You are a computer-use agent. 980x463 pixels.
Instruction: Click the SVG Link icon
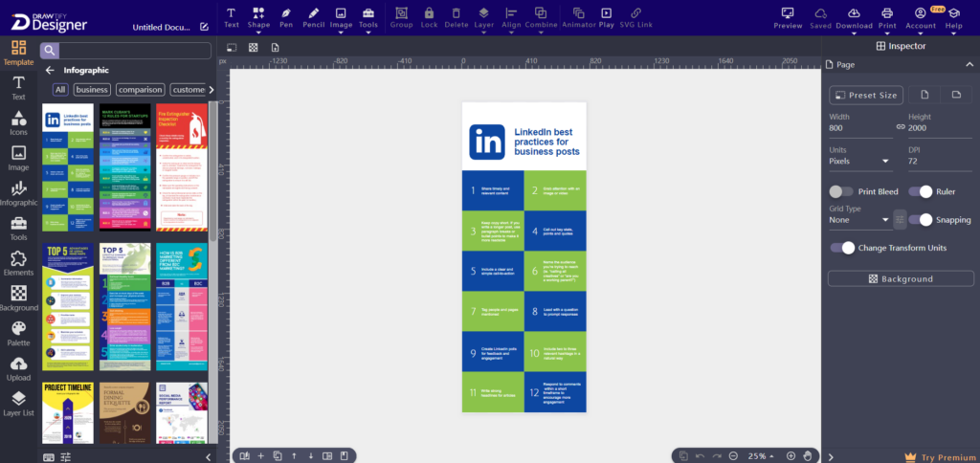[635, 17]
